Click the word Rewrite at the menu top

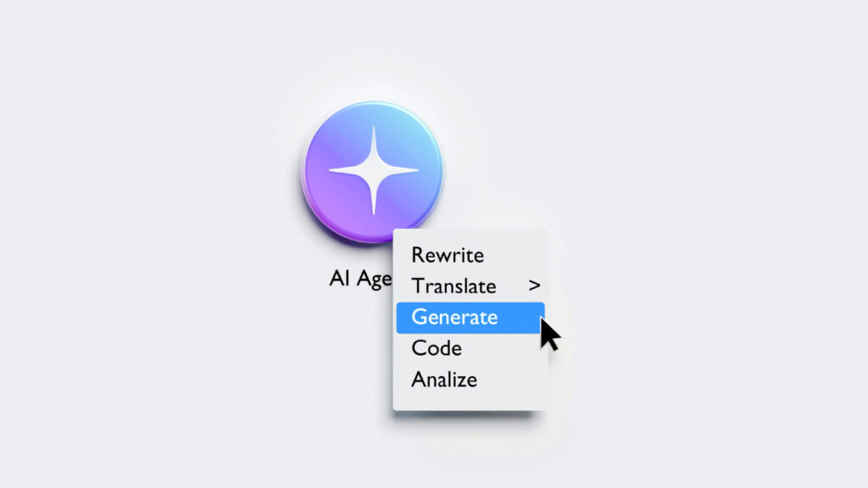click(448, 255)
